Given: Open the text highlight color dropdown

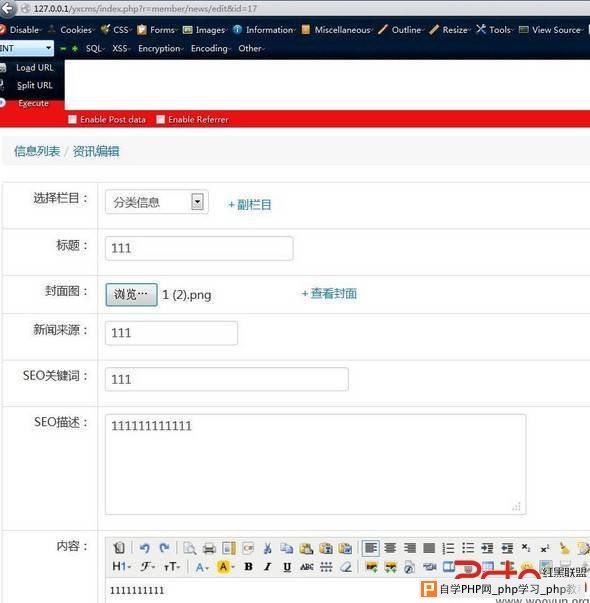Looking at the screenshot, I should [x=226, y=566].
